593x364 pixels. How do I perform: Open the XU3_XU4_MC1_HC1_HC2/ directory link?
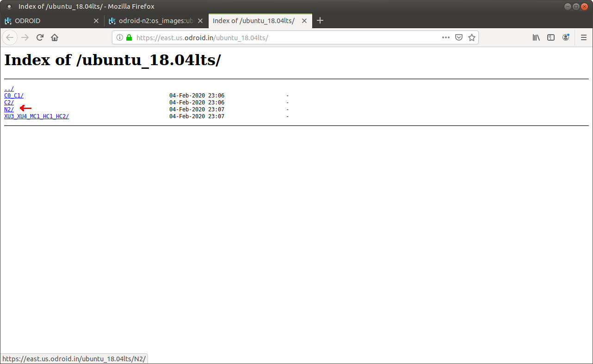pyautogui.click(x=37, y=116)
